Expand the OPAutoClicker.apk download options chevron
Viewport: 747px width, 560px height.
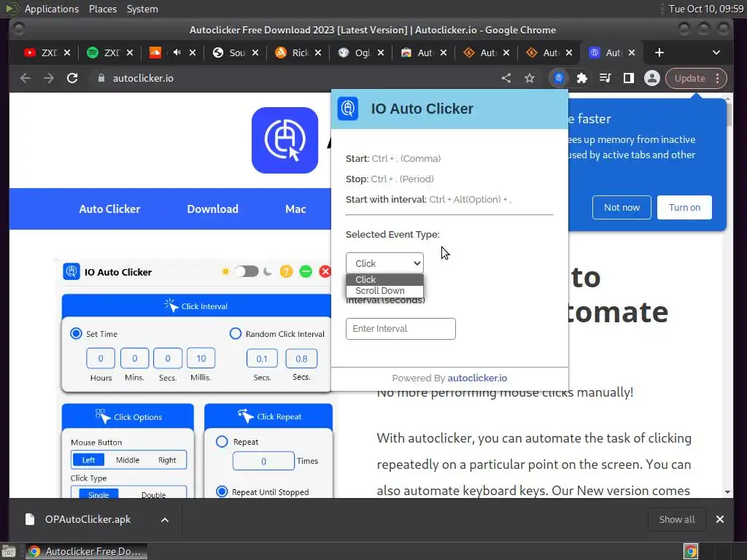click(165, 519)
